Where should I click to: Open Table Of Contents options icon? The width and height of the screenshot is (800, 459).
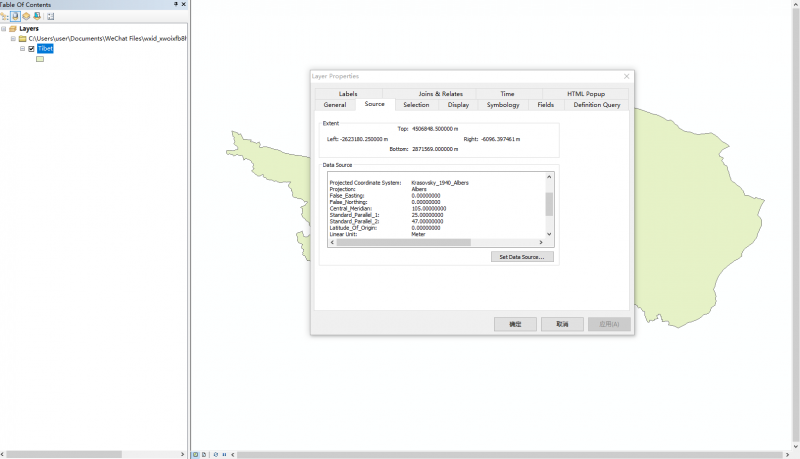pos(50,16)
